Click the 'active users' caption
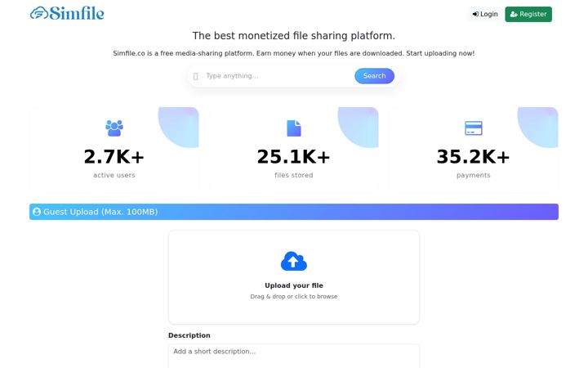The height and width of the screenshot is (368, 588). pyautogui.click(x=114, y=175)
